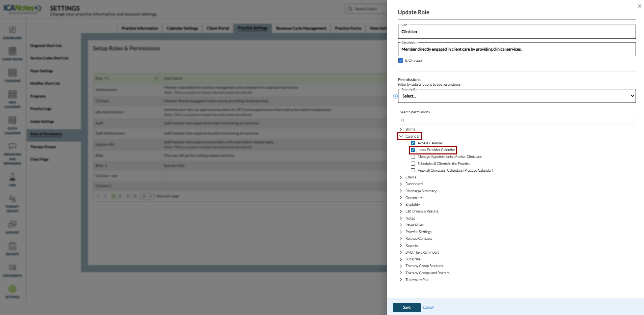Click the Search permissions field

[x=516, y=120]
